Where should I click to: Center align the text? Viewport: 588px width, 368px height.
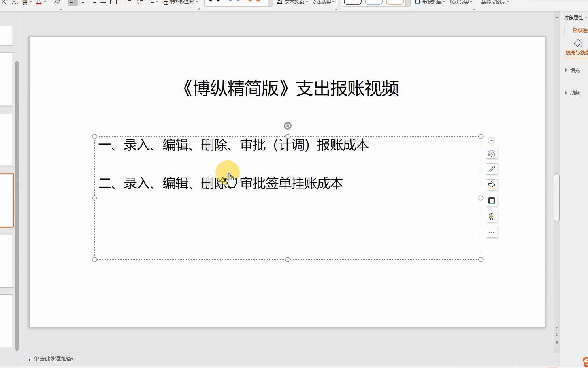point(83,2)
